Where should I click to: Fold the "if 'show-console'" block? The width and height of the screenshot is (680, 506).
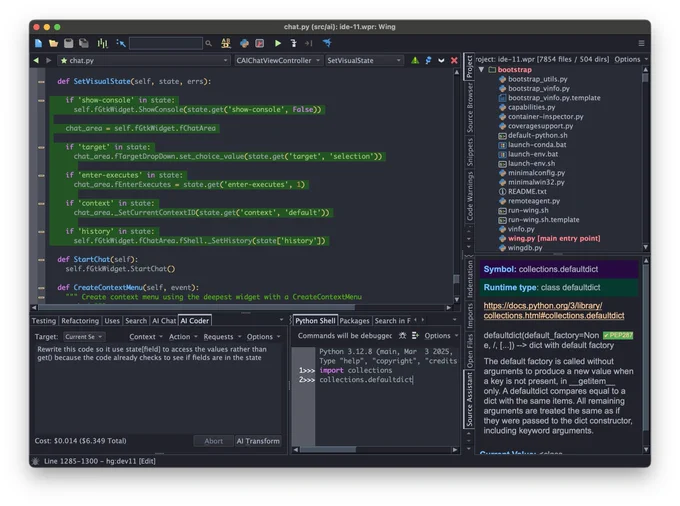41,100
